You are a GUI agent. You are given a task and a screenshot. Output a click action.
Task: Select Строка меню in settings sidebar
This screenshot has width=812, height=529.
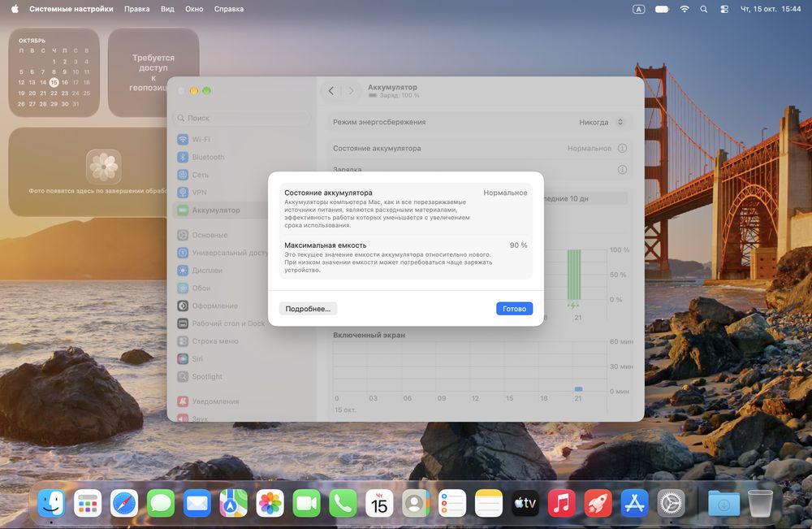tap(242, 341)
